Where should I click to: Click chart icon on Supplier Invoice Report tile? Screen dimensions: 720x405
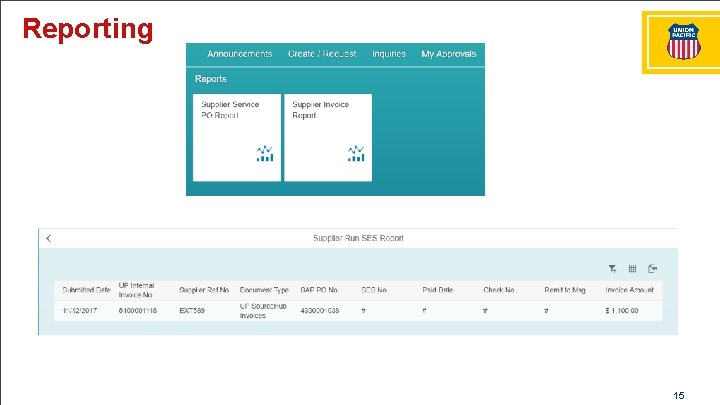[x=356, y=154]
